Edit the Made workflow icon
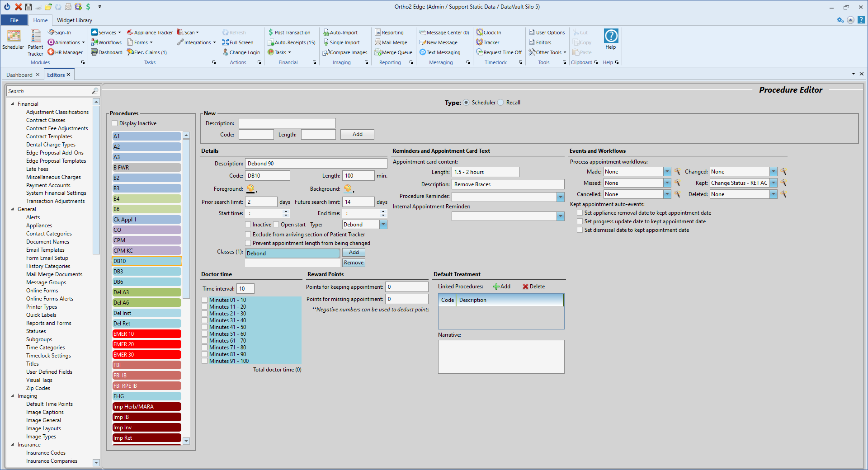 [677, 172]
